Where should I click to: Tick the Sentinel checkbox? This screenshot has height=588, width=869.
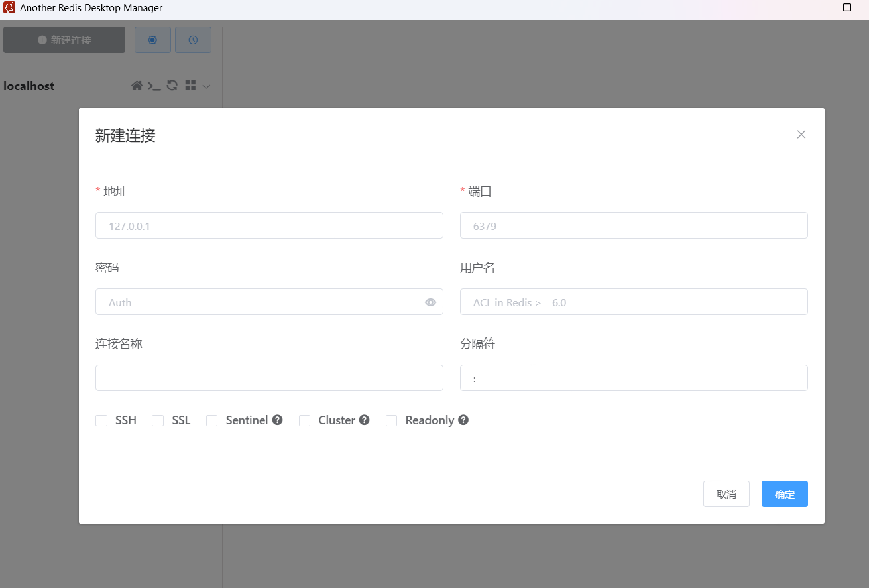tap(212, 420)
